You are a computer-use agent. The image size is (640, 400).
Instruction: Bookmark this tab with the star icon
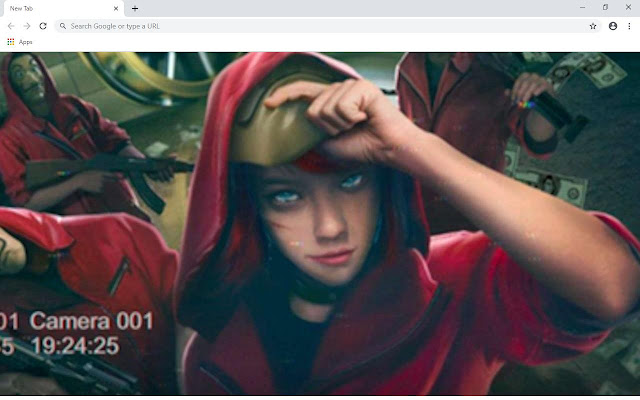[x=593, y=26]
